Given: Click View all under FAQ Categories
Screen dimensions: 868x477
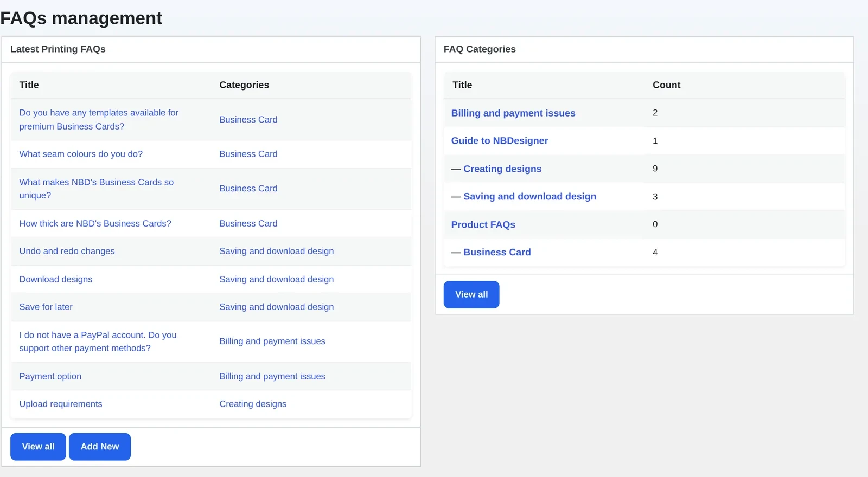Looking at the screenshot, I should [x=471, y=294].
